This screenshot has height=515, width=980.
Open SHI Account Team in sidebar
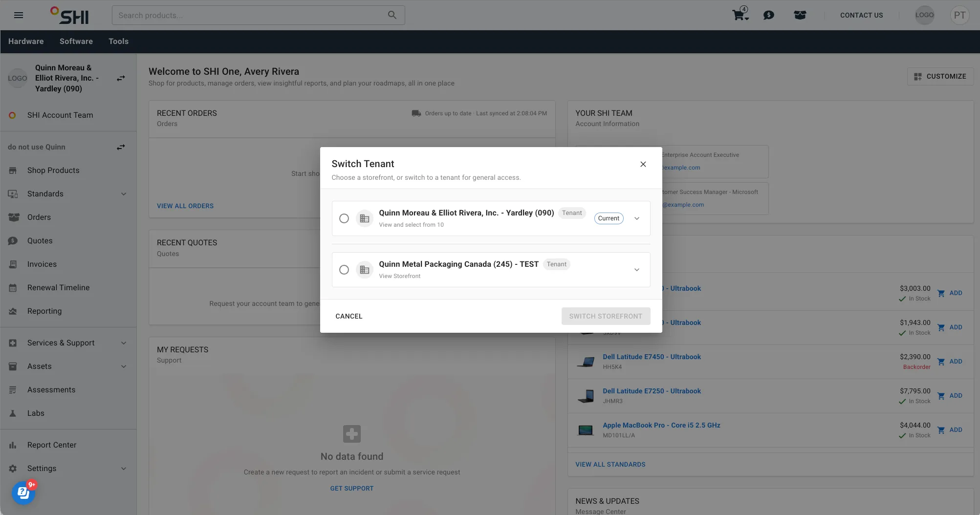tap(68, 115)
